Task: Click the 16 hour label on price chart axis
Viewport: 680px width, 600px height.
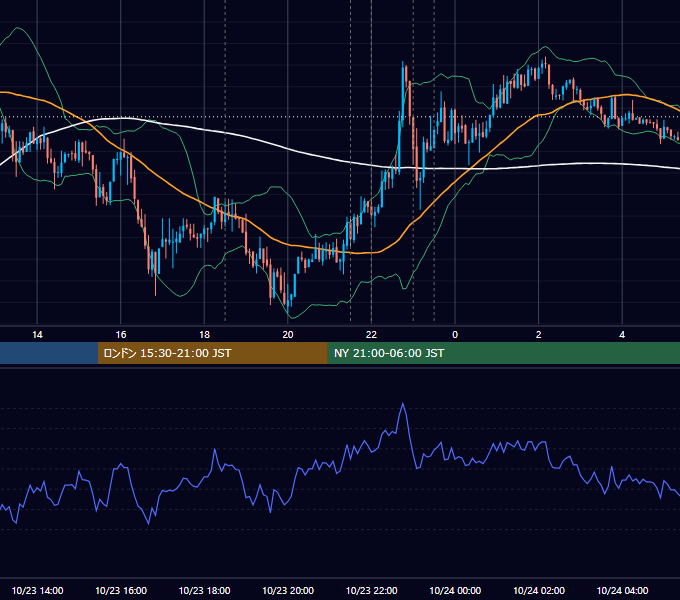Action: pos(121,335)
